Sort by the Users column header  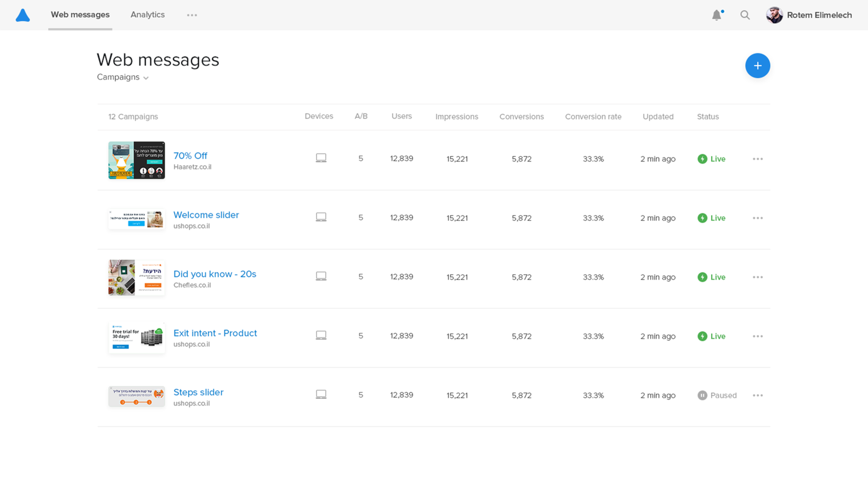tap(402, 116)
